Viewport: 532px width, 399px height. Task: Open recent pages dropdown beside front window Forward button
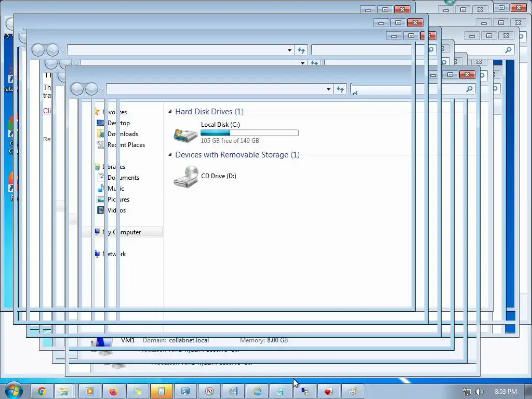coord(102,89)
